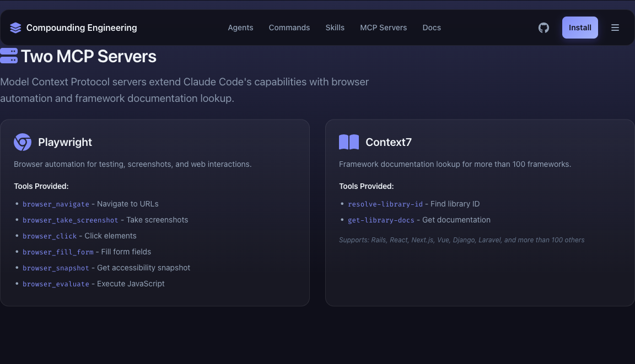The image size is (635, 364).
Task: Click the Context7 open book icon
Action: click(x=348, y=142)
